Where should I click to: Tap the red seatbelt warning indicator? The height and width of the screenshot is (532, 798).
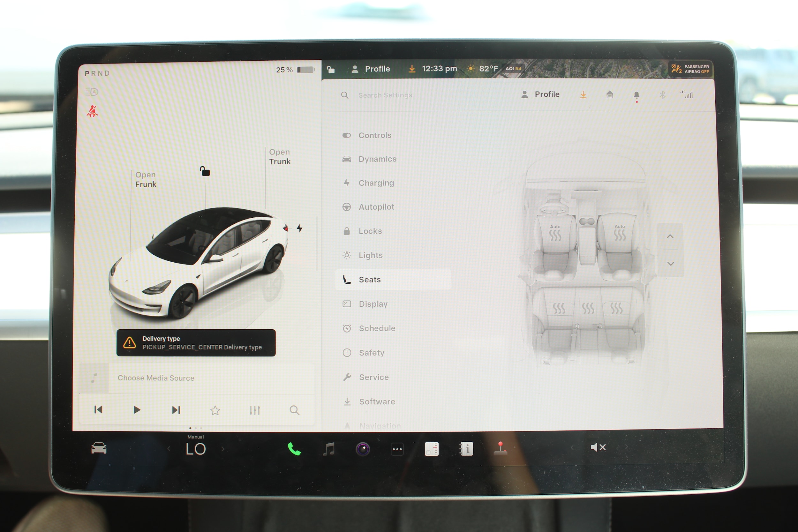tap(92, 111)
